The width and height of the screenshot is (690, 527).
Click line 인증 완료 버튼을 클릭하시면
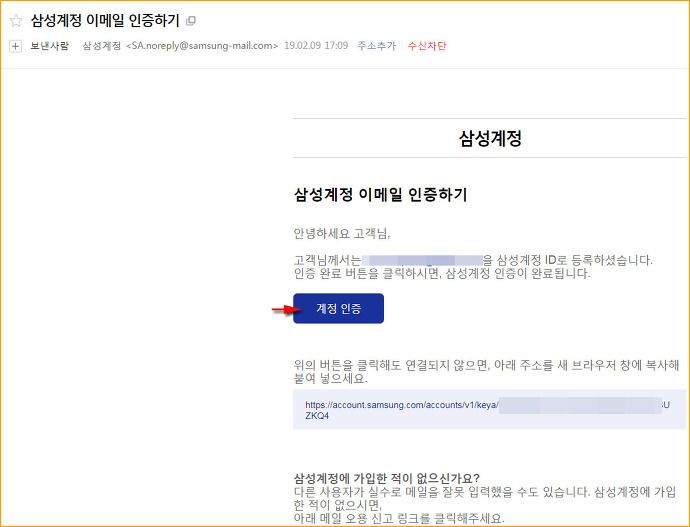point(442,274)
